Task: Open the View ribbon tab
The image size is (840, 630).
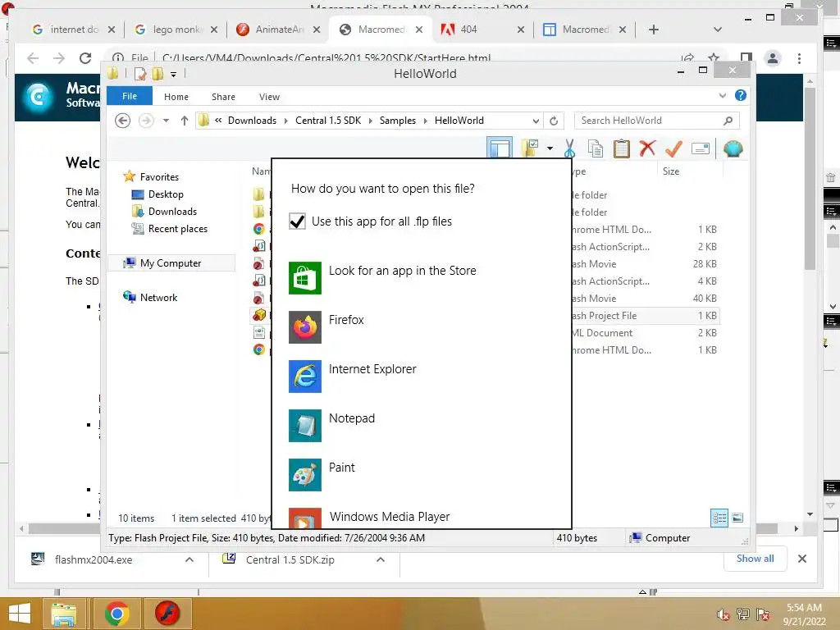Action: click(x=269, y=97)
